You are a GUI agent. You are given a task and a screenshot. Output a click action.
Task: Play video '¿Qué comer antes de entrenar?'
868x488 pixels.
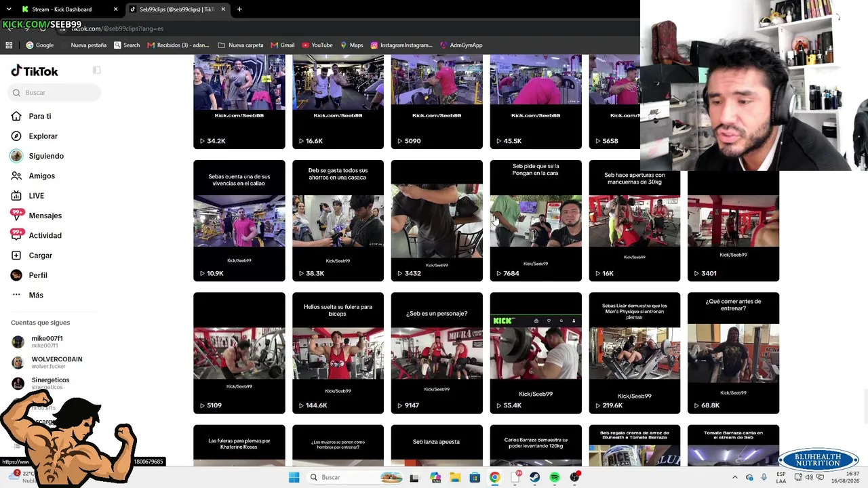click(733, 352)
